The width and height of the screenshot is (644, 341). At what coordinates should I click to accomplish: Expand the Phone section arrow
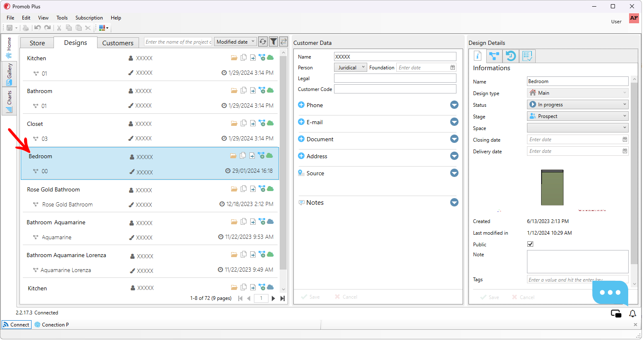tap(454, 105)
